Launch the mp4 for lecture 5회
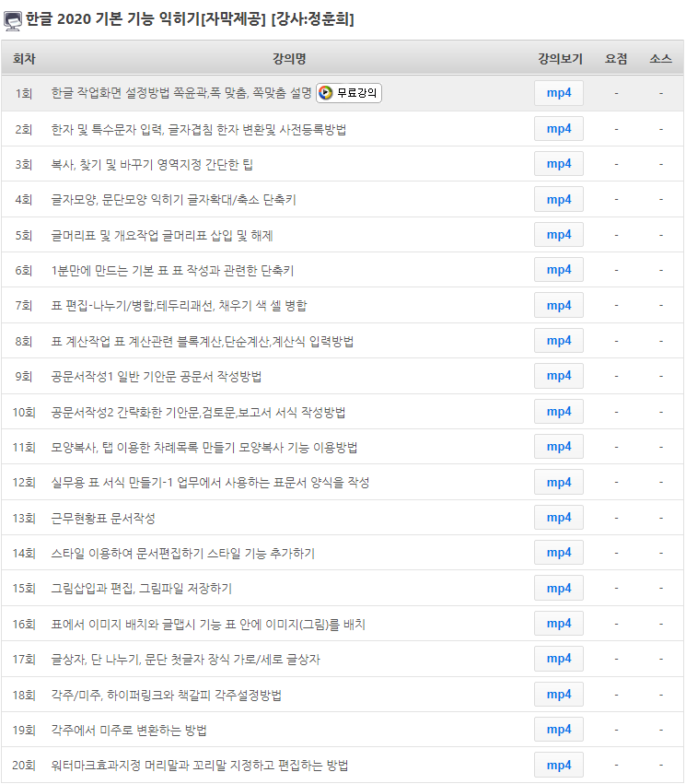 [x=559, y=235]
